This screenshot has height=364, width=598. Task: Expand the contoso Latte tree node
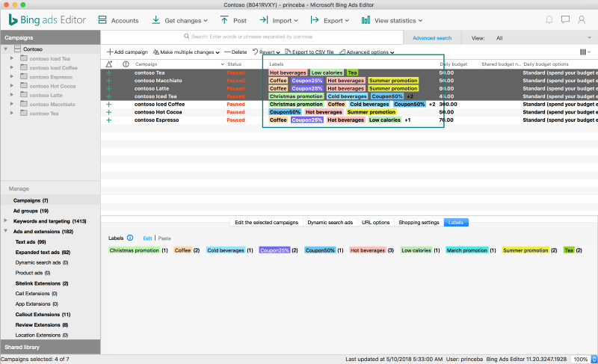(x=12, y=95)
